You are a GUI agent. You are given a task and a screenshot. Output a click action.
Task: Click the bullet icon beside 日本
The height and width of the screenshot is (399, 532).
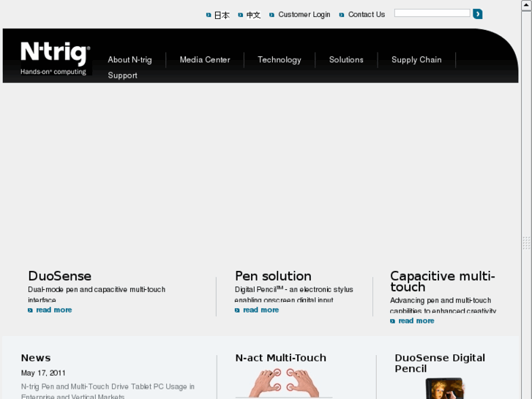click(209, 15)
